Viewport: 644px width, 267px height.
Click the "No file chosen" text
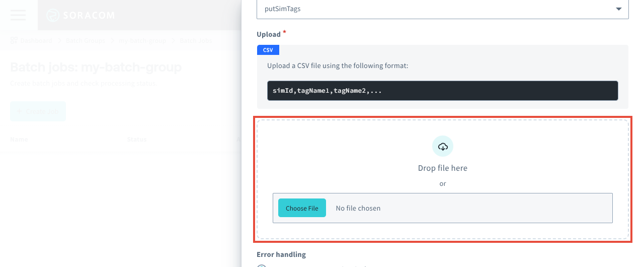click(x=358, y=208)
